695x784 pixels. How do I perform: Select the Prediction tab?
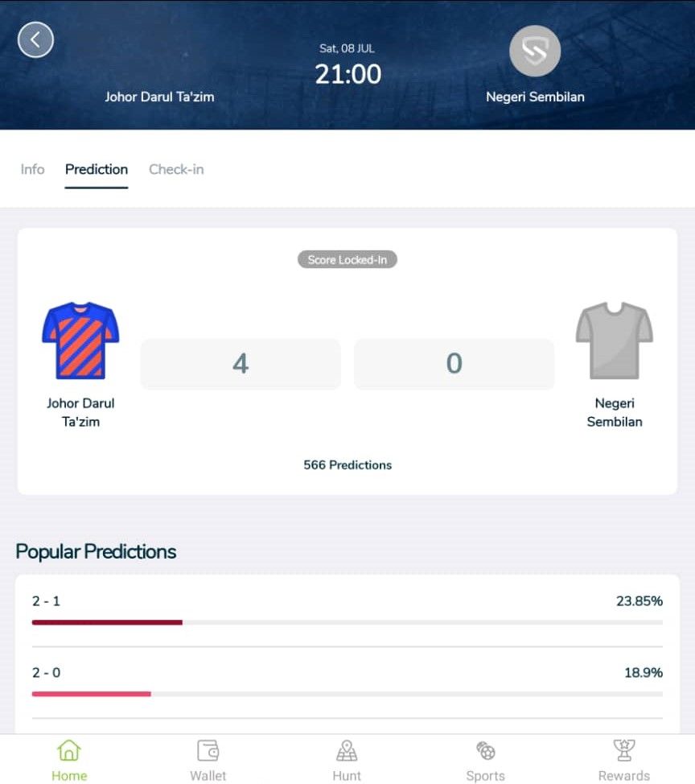(97, 170)
